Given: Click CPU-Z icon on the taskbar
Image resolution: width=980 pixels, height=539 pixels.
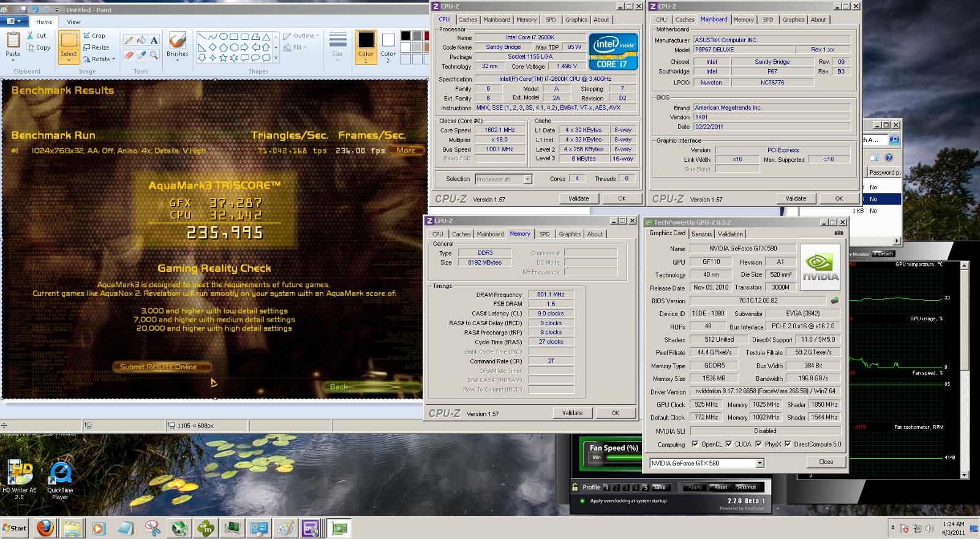Looking at the screenshot, I should pos(311,528).
